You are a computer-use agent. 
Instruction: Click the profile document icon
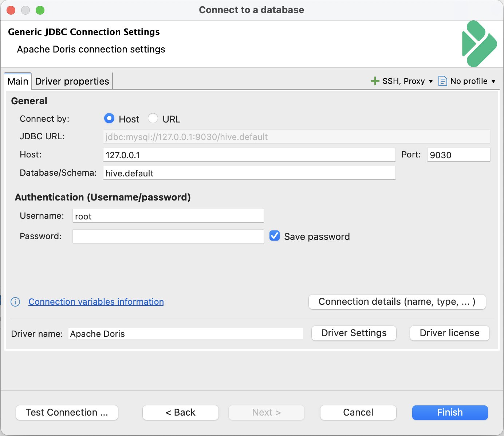click(x=442, y=81)
